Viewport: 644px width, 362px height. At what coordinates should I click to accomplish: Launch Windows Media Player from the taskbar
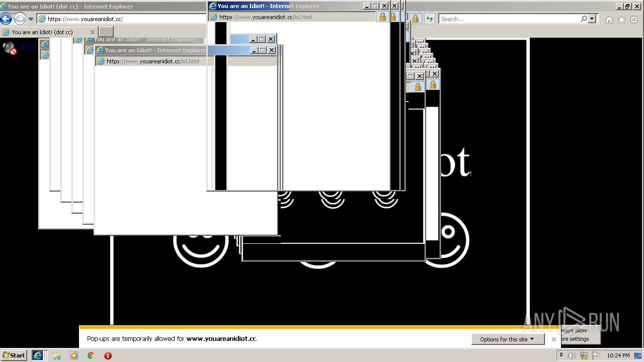[x=74, y=355]
